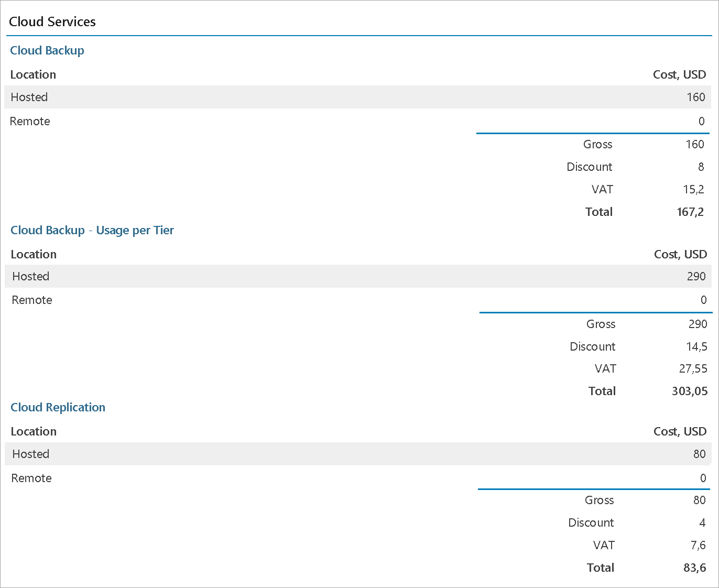
Task: Select the Cloud Replication section heading
Action: [x=58, y=407]
